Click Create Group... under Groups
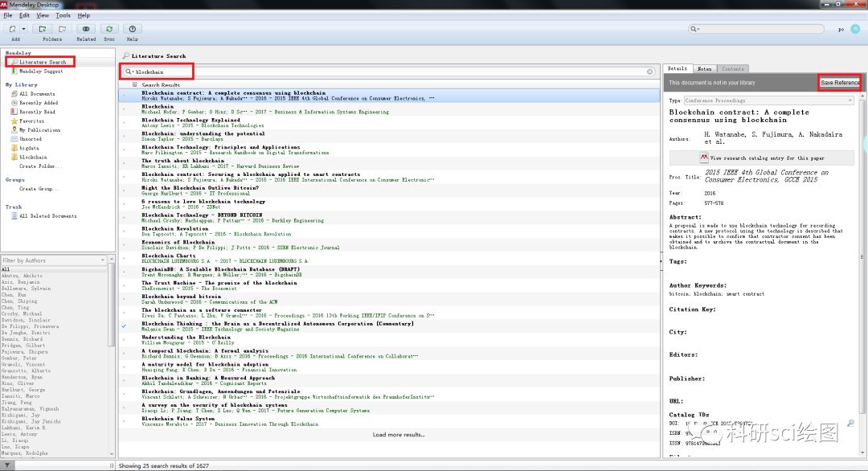868x471 pixels. pyautogui.click(x=39, y=189)
